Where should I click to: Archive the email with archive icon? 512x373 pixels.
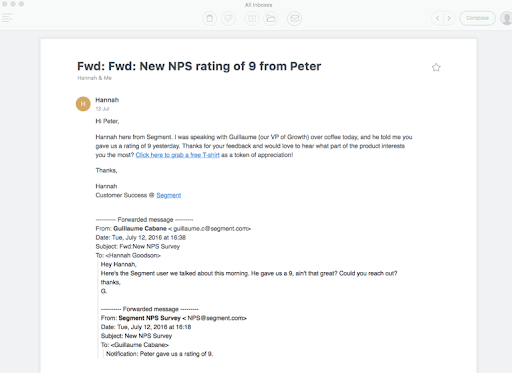(252, 18)
